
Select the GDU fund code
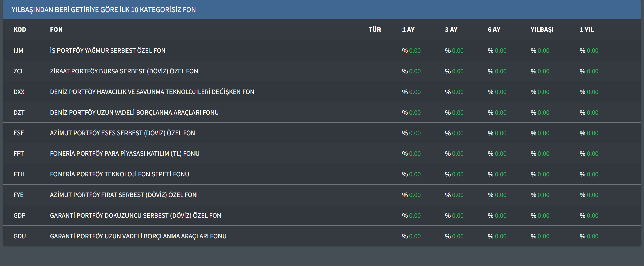[x=20, y=236]
